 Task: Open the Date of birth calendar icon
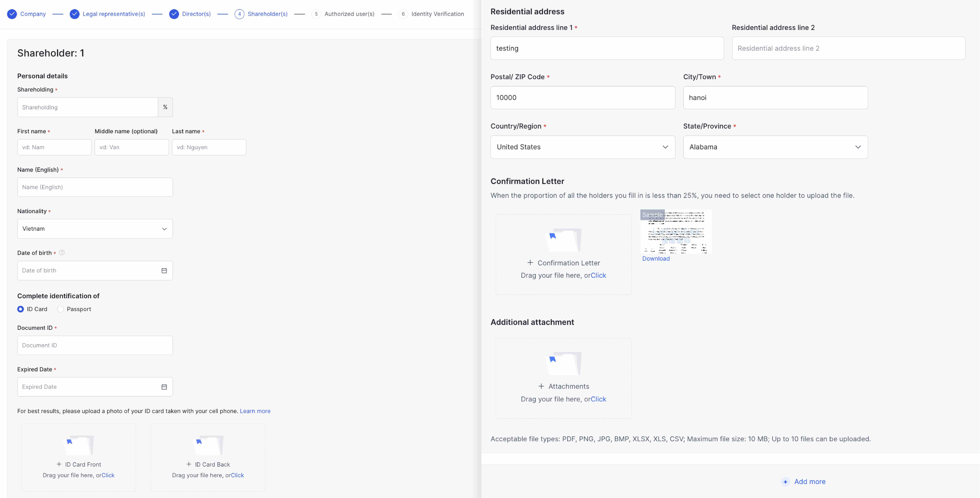pyautogui.click(x=164, y=271)
